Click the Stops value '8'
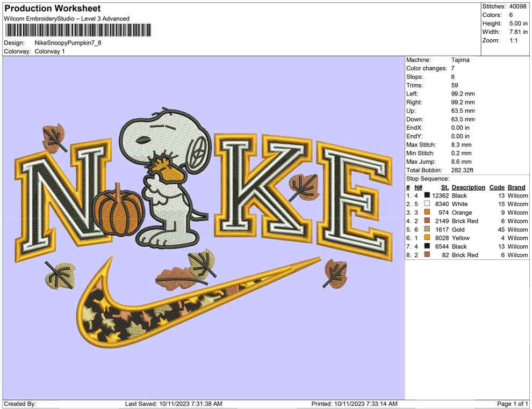Viewport: 532px width, 409px height. click(x=453, y=77)
